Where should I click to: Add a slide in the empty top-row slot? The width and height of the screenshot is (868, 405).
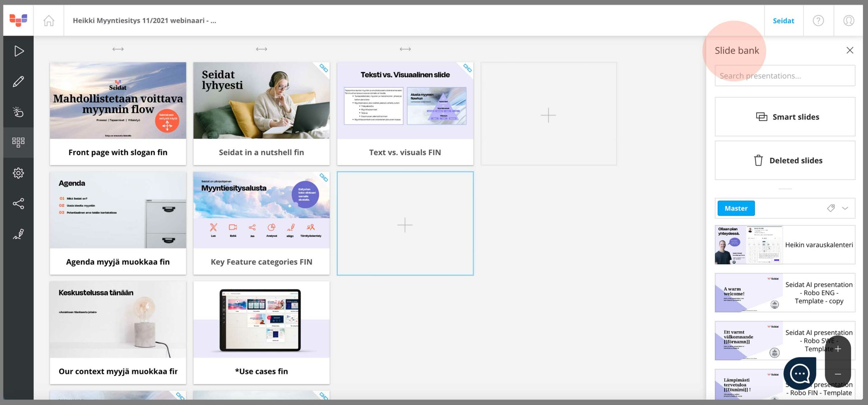(x=548, y=114)
